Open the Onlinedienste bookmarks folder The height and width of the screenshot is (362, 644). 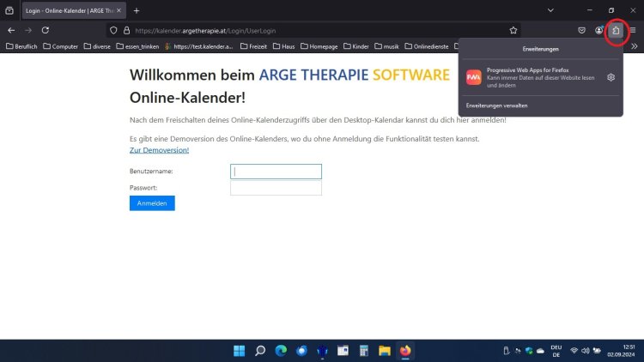(x=427, y=46)
